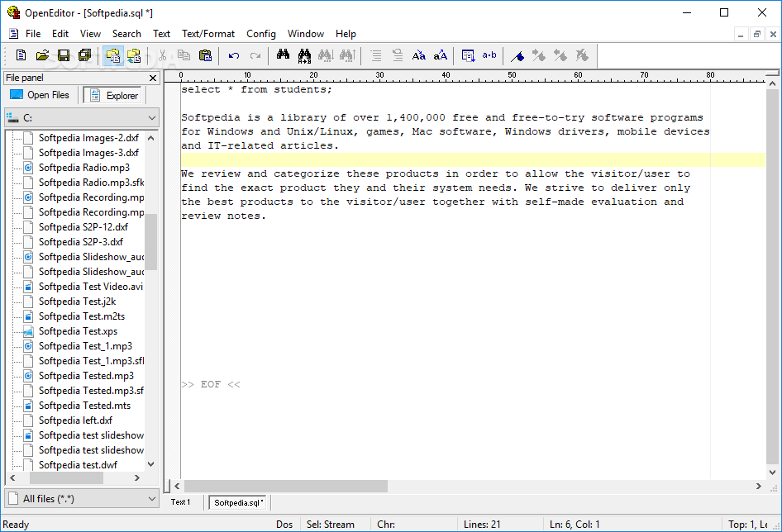Toggle bookmark with the blue flag icon
782x532 pixels.
(517, 55)
